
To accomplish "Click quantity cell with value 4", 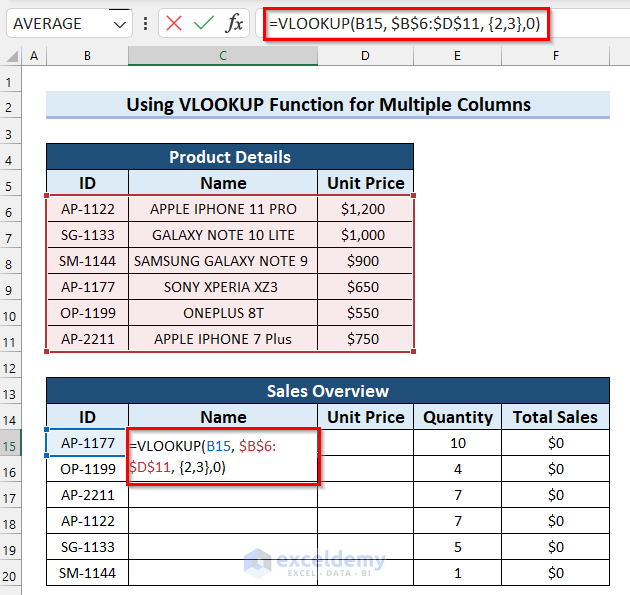I will [457, 469].
